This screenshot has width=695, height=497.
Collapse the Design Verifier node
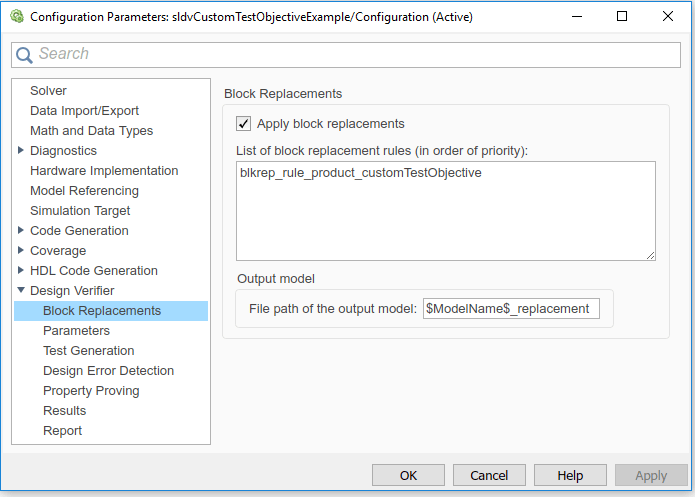(x=21, y=291)
